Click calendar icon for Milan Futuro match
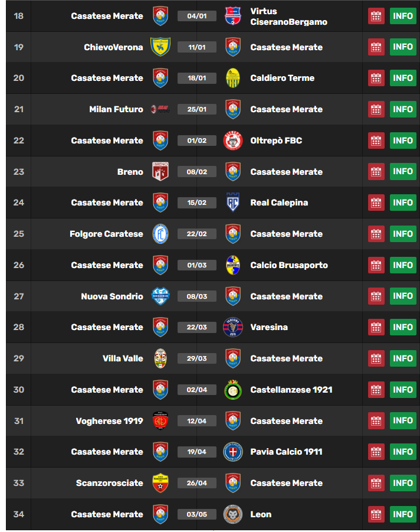Viewport: 420px width, 532px height. [x=376, y=109]
